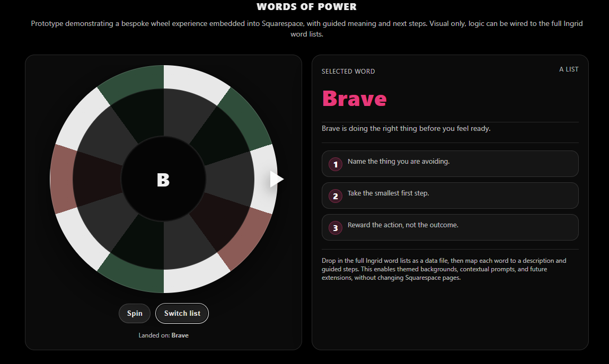
Task: Expand the SELECTED WORD panel header
Action: [348, 71]
